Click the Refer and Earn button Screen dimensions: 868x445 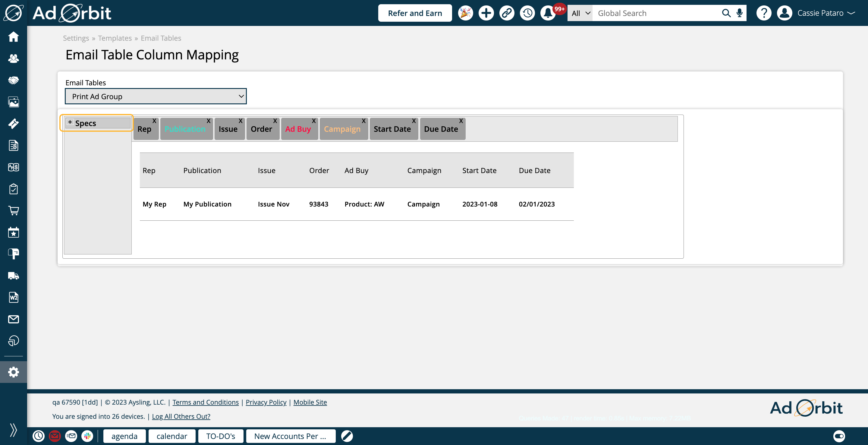tap(415, 13)
